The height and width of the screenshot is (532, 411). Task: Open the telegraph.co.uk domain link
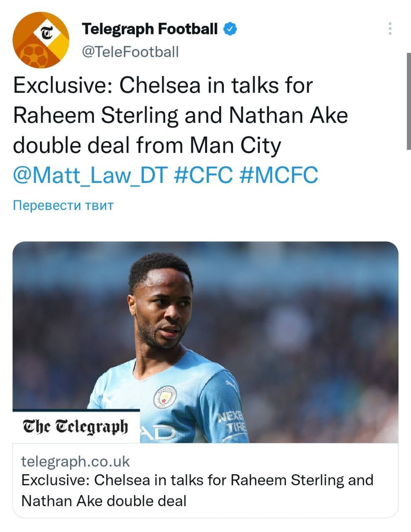(x=75, y=461)
